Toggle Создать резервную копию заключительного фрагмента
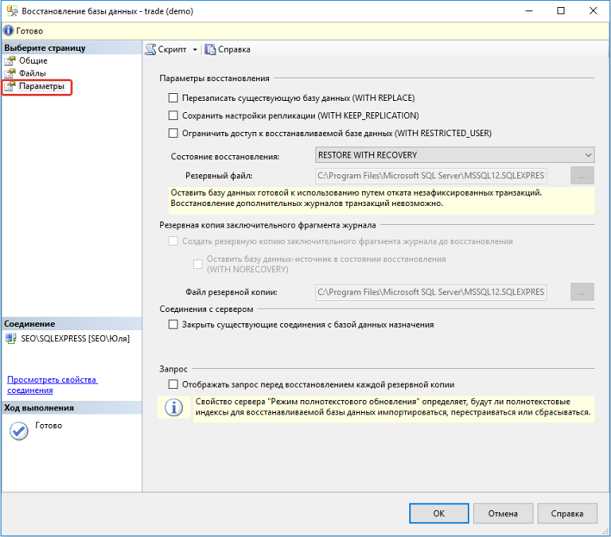 click(x=173, y=241)
